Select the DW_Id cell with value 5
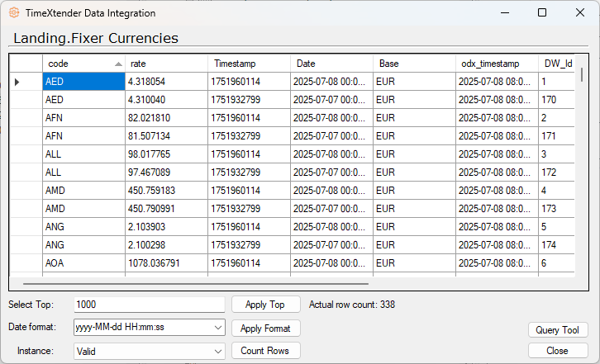The image size is (600, 364). pos(557,227)
